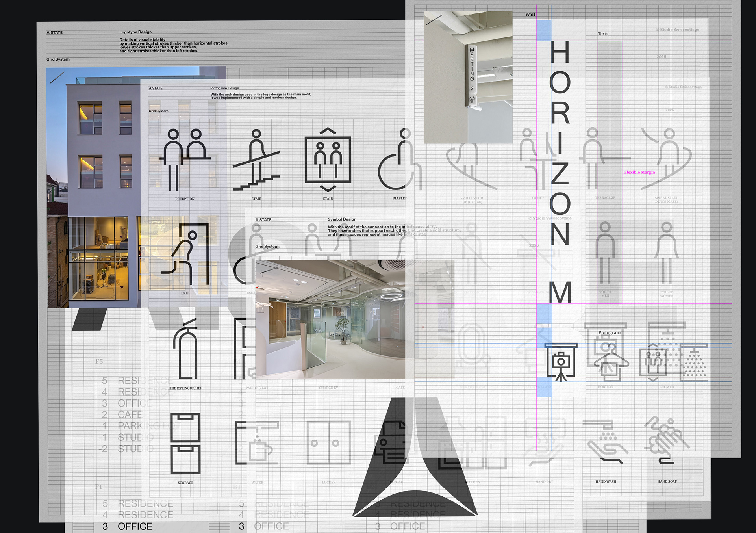Click the 'FIRE EXTINGUISHER' caption text
The image size is (756, 533).
[185, 388]
